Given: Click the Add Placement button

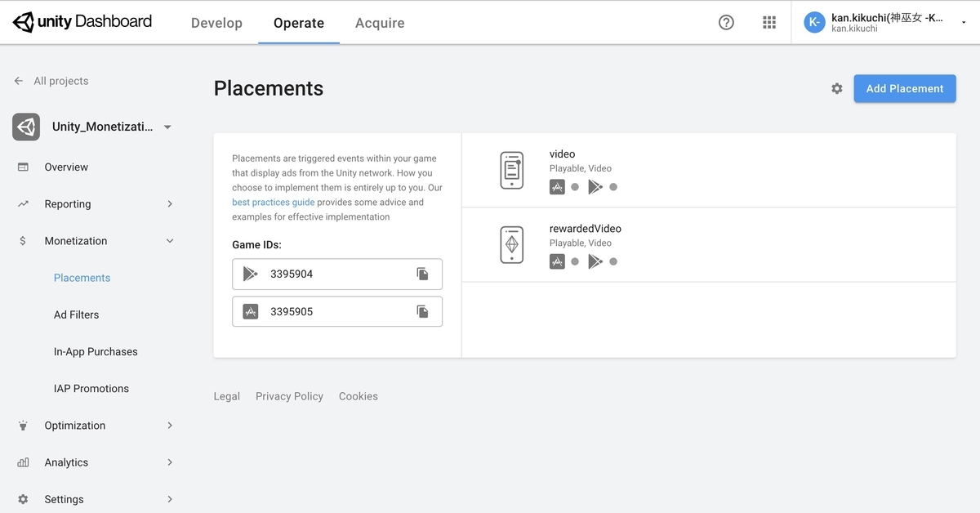Looking at the screenshot, I should pos(904,88).
